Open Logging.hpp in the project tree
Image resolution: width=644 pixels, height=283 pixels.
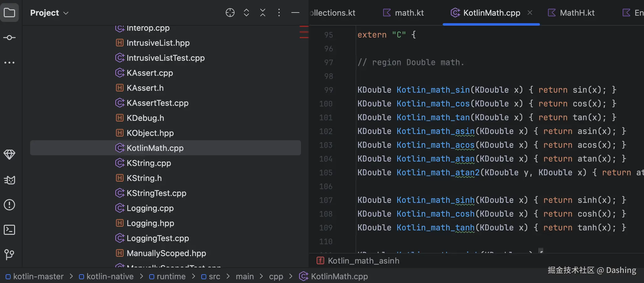tap(150, 223)
